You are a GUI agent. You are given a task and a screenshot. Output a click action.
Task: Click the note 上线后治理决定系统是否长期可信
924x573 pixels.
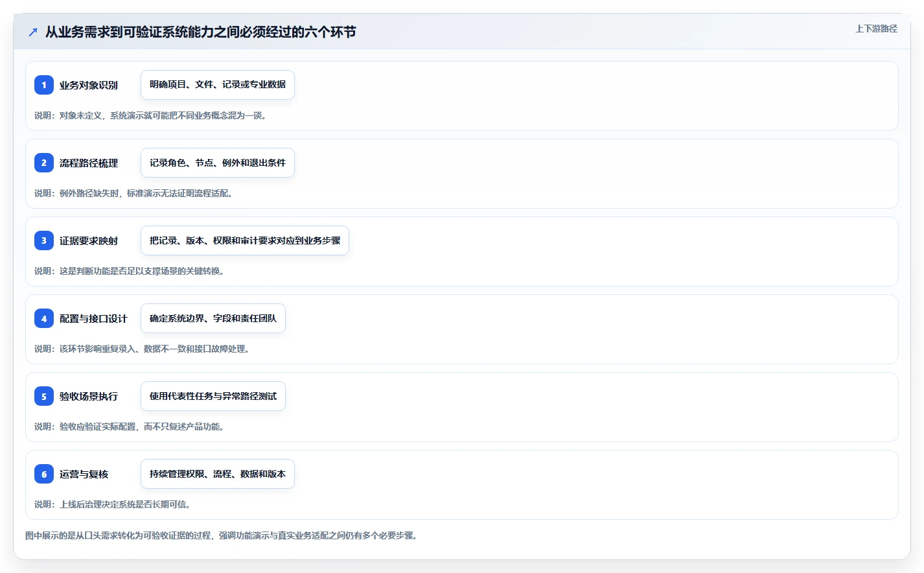click(113, 504)
